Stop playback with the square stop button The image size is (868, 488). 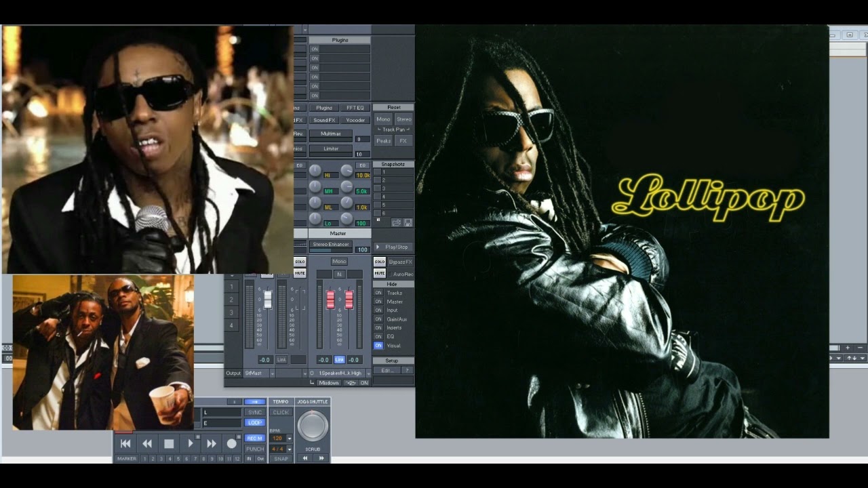click(x=169, y=444)
